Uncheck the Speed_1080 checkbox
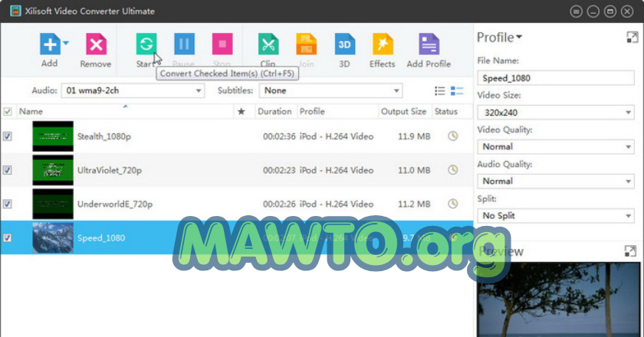This screenshot has height=337, width=644. coord(8,237)
